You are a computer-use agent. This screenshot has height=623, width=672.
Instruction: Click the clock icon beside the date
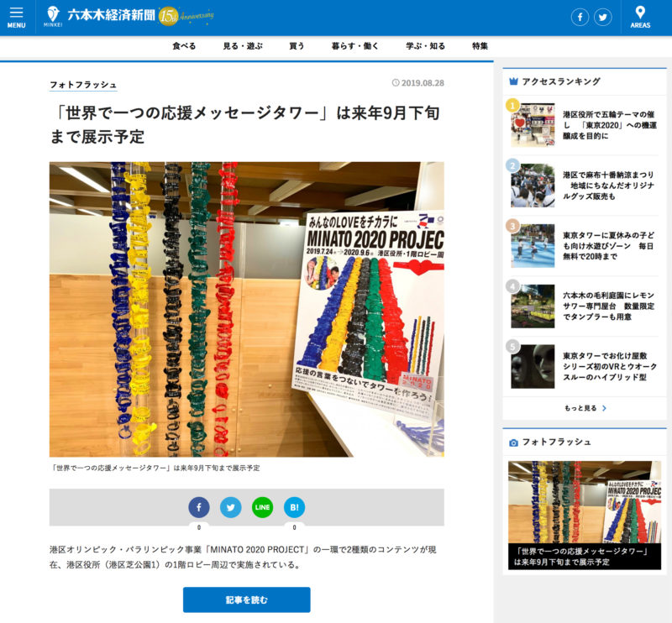click(x=396, y=82)
